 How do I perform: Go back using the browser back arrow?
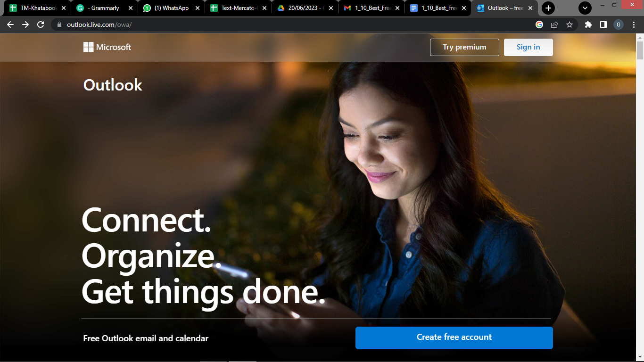click(10, 25)
